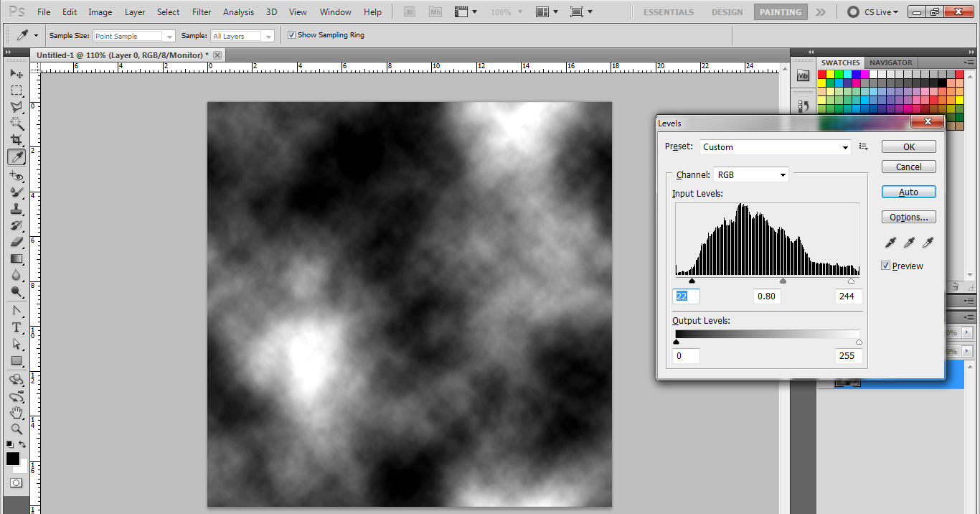Select the Magic Wand tool

coord(16,123)
